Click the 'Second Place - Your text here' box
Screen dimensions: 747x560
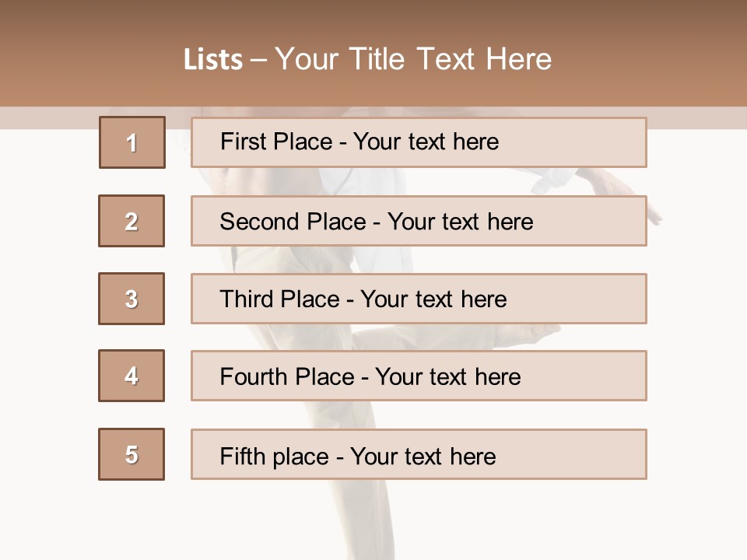point(419,221)
